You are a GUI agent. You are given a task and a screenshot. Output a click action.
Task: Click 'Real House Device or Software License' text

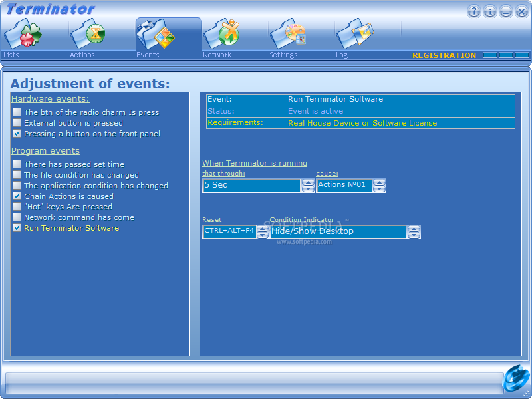pyautogui.click(x=362, y=123)
